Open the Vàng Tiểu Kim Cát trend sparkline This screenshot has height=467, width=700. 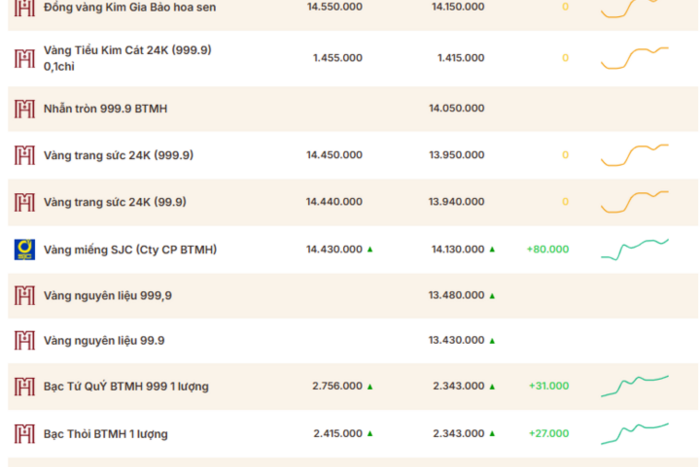pyautogui.click(x=635, y=58)
